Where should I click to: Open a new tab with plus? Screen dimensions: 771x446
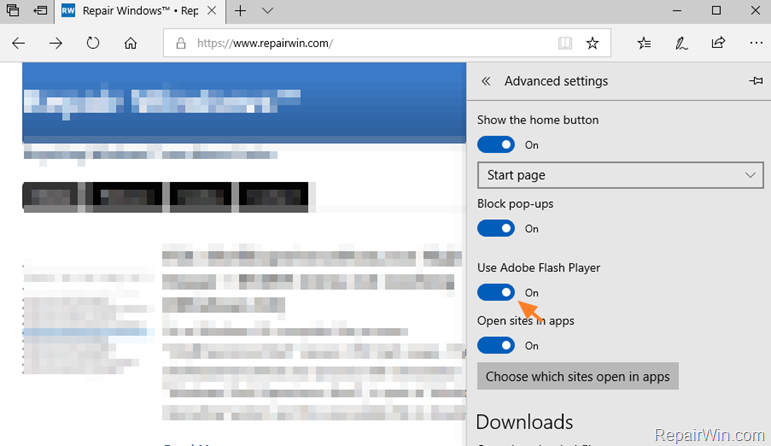[x=240, y=10]
